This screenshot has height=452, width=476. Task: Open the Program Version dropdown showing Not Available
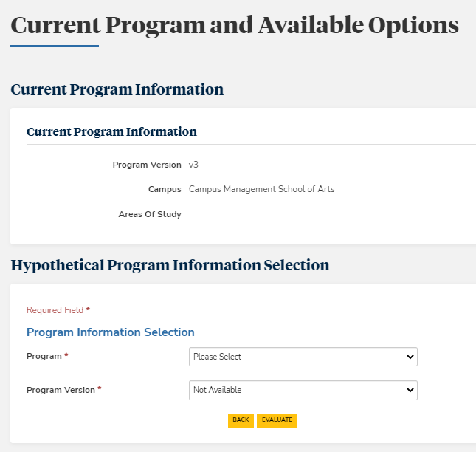pos(303,390)
